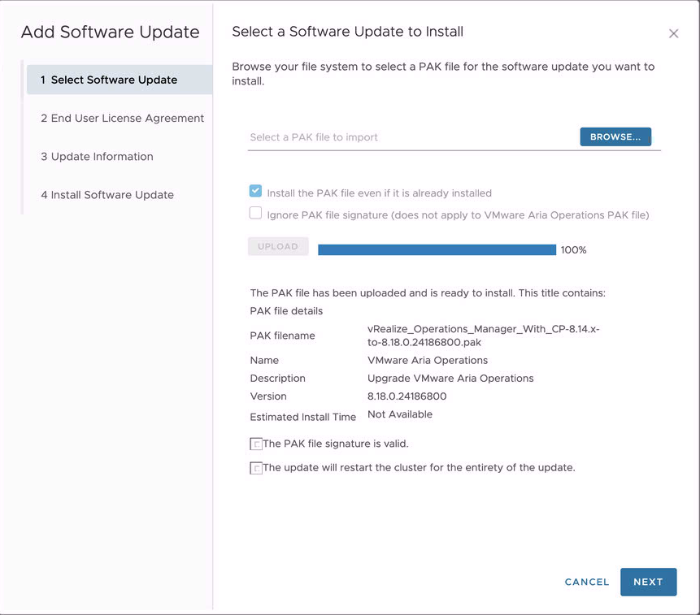
Task: Click Next to proceed to license agreement
Action: point(648,582)
